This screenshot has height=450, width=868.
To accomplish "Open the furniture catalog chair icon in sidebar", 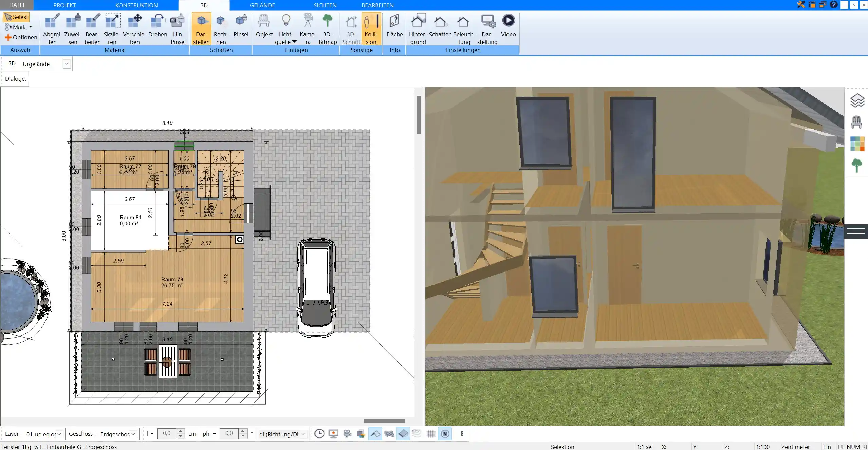I will tap(856, 122).
